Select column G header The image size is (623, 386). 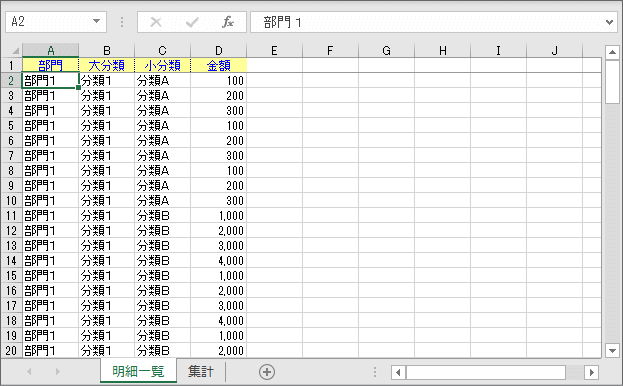(x=387, y=51)
